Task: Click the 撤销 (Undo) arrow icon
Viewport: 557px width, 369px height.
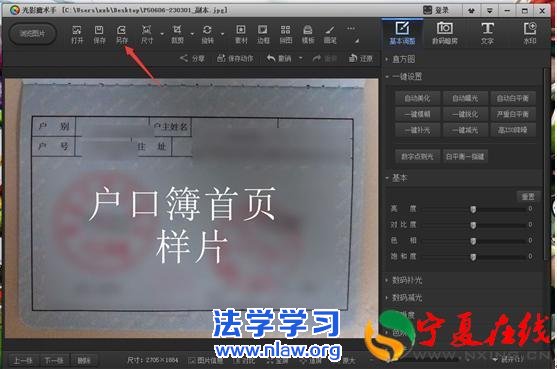Action: pyautogui.click(x=271, y=58)
